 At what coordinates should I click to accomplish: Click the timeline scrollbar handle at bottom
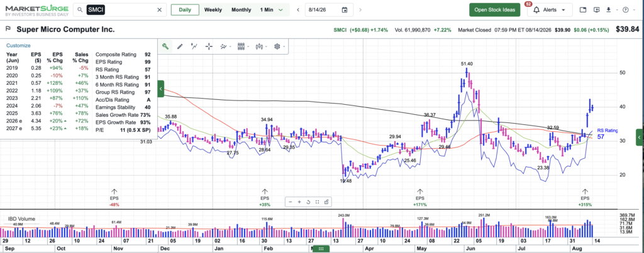click(x=321, y=249)
